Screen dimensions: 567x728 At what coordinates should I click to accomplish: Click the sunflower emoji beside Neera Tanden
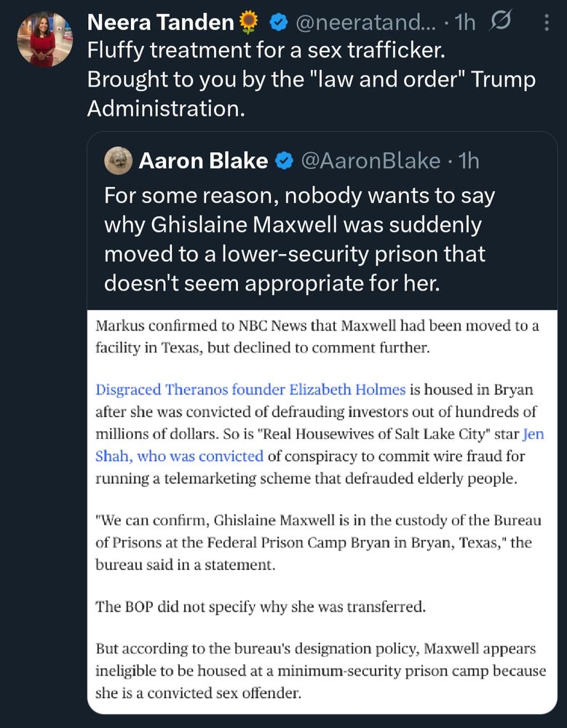[x=248, y=23]
